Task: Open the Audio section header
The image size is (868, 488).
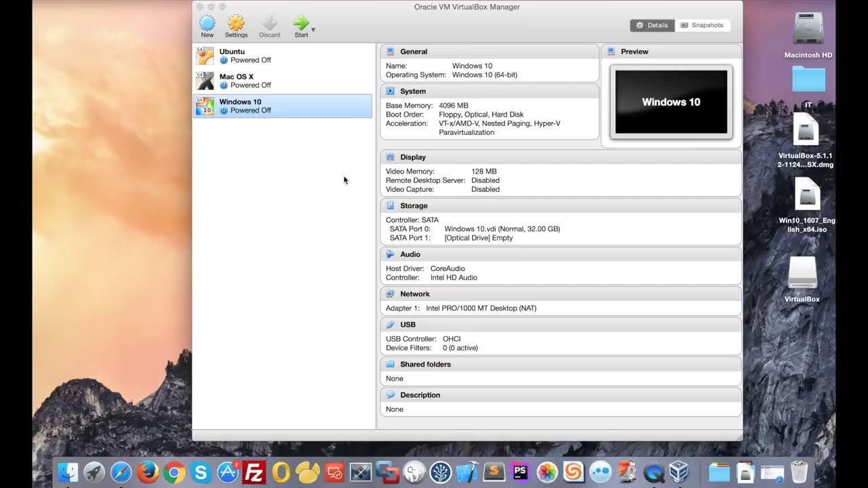Action: pos(561,254)
